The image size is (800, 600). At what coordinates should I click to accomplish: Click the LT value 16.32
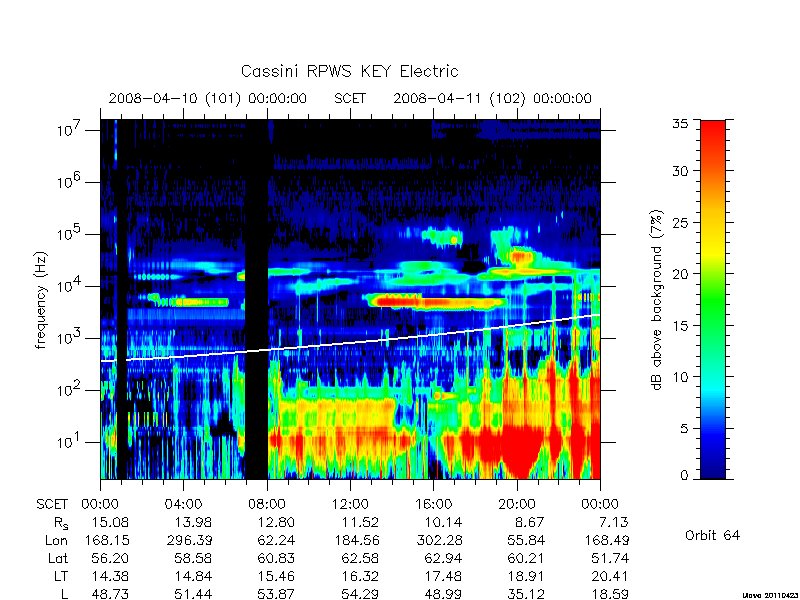(x=360, y=576)
